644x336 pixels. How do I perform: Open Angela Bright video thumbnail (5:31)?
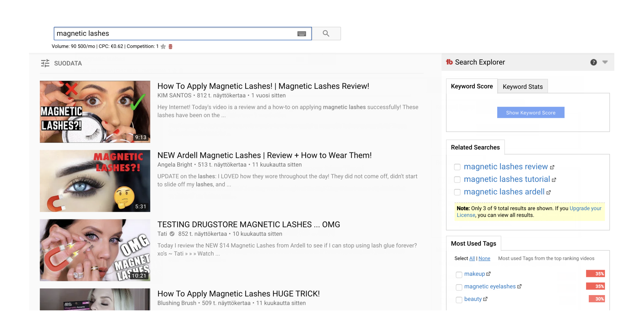(x=95, y=181)
